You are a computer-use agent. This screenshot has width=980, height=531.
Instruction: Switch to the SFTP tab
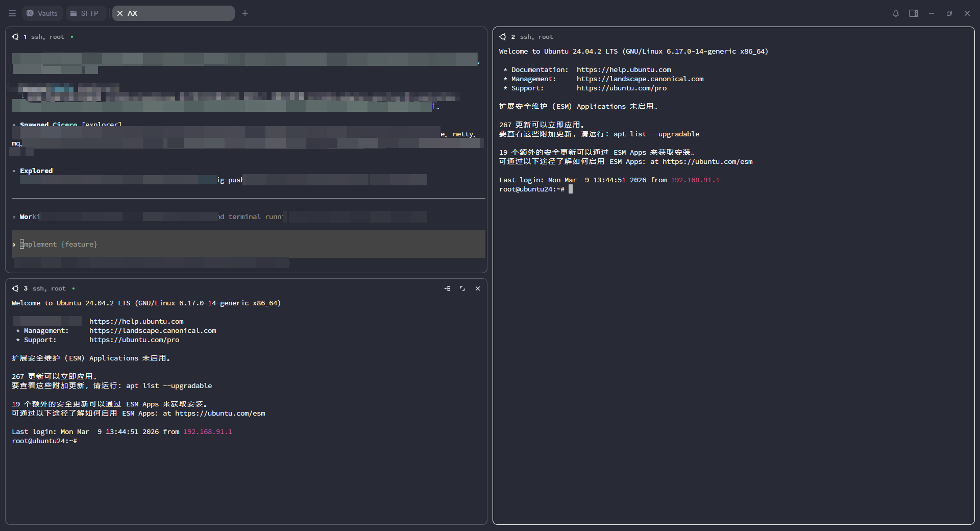(x=85, y=13)
